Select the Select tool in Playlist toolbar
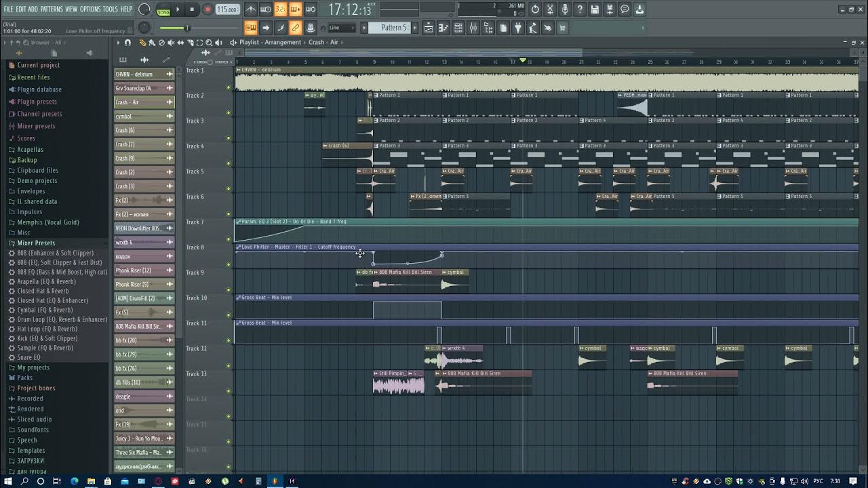Image resolution: width=868 pixels, height=488 pixels. coord(199,42)
